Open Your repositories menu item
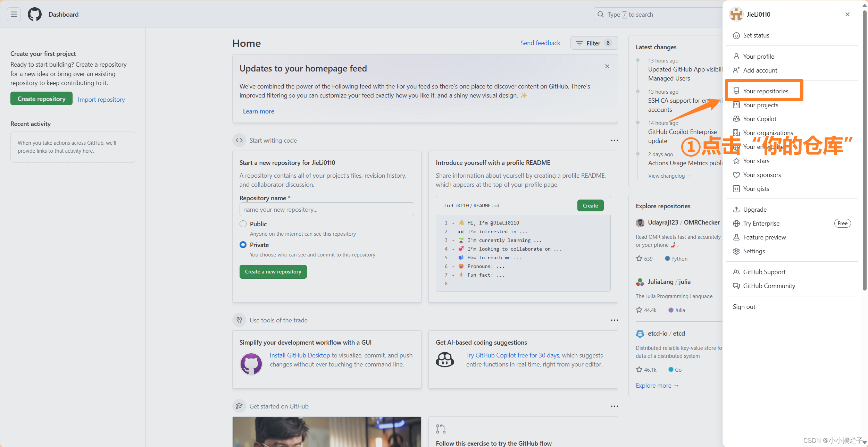This screenshot has width=868, height=447. click(765, 91)
